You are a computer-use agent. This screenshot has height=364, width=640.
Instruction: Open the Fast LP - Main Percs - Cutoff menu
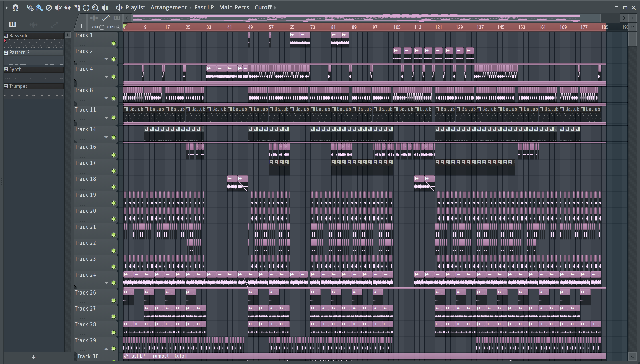coord(233,8)
